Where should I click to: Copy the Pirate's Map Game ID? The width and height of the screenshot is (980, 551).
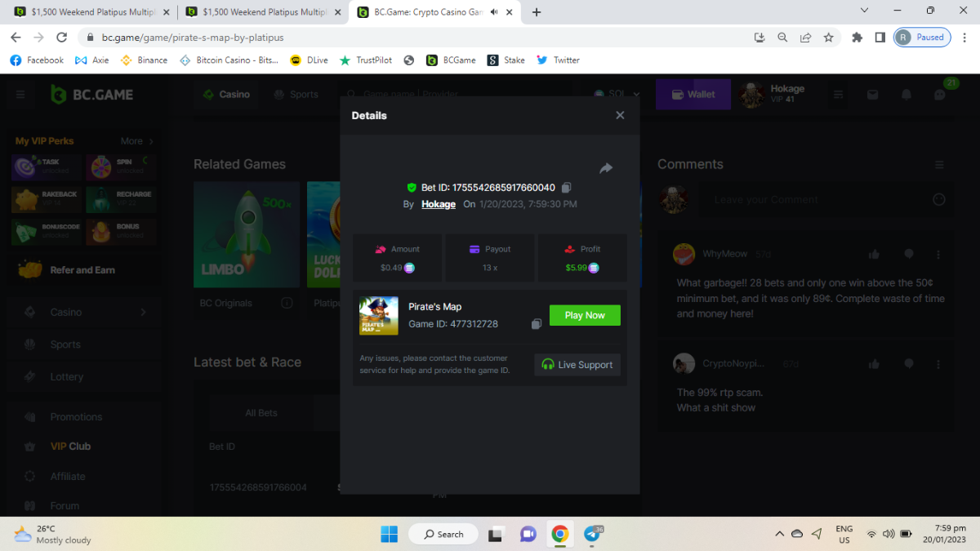[537, 324]
